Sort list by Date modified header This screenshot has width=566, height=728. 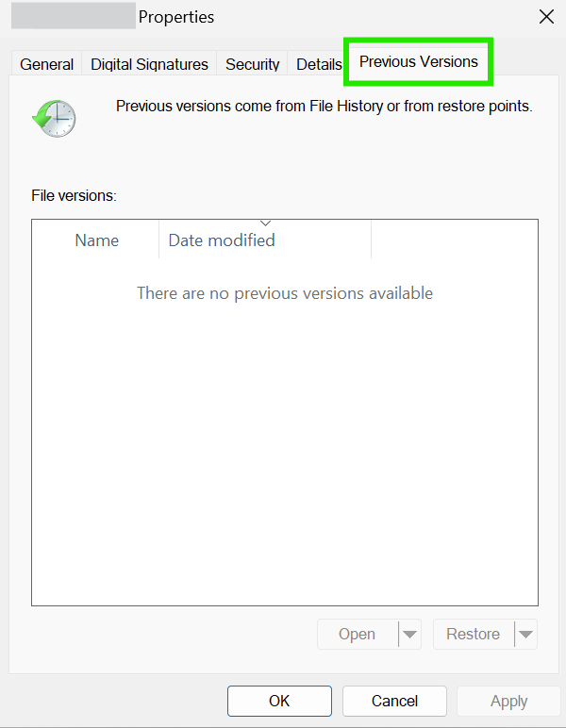pyautogui.click(x=265, y=240)
